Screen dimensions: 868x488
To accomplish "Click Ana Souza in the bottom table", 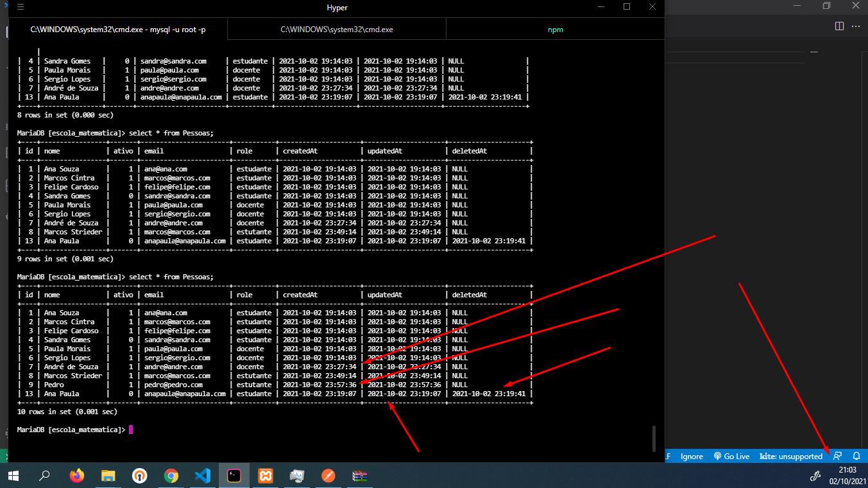I will coord(62,313).
